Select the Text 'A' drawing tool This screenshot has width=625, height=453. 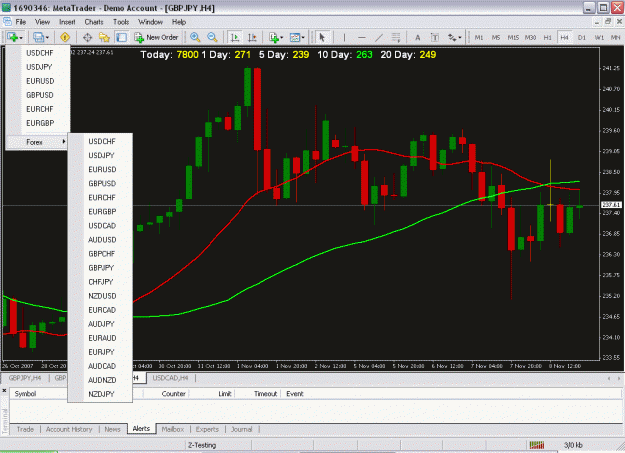pos(418,37)
